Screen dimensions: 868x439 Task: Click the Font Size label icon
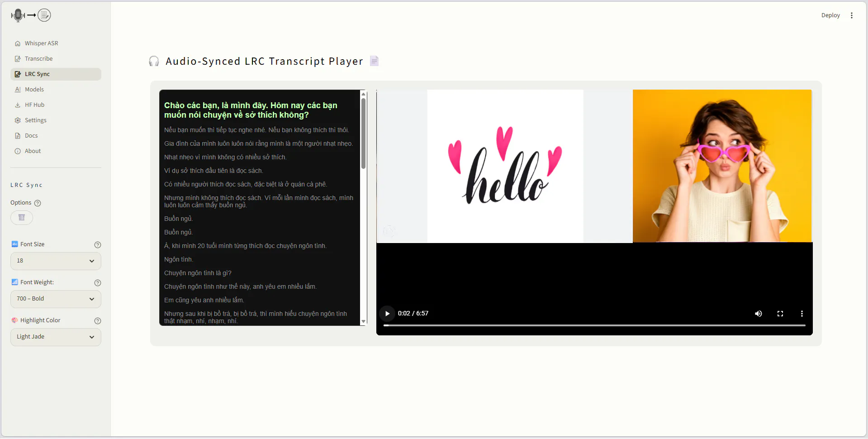(x=14, y=244)
